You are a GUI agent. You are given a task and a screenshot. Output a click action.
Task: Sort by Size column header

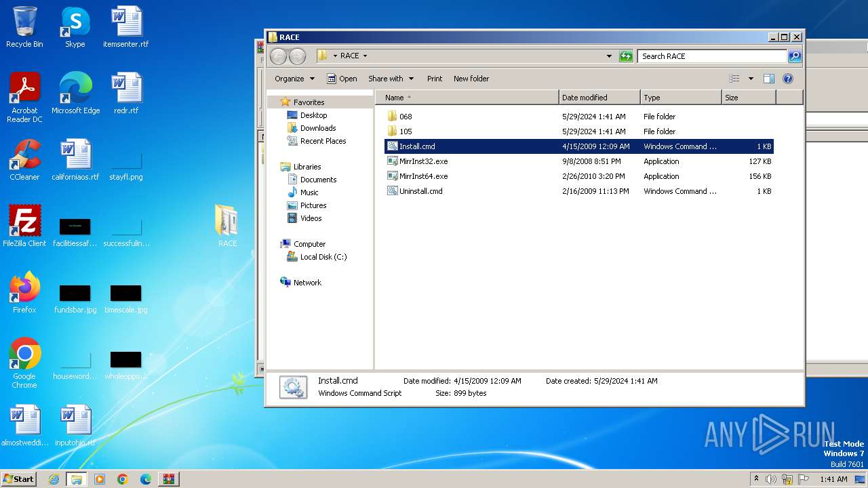(749, 98)
